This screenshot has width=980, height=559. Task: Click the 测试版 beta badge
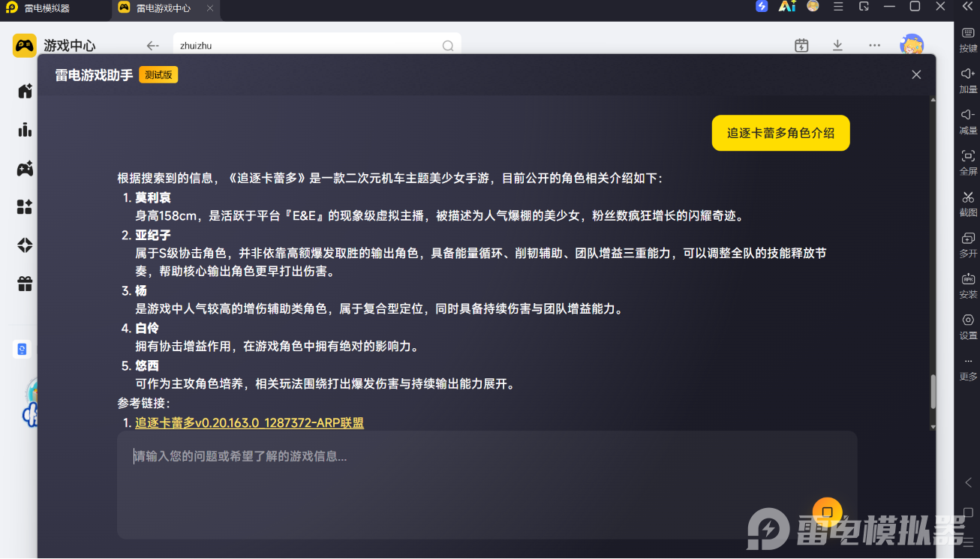point(158,75)
